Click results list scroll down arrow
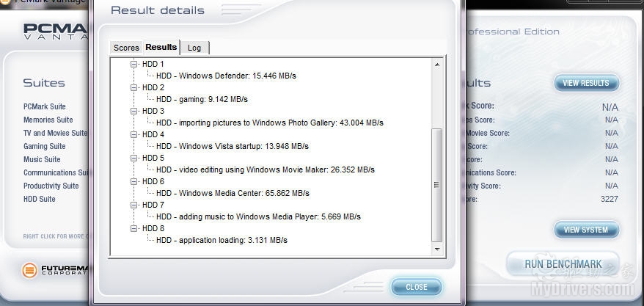The width and height of the screenshot is (644, 306). (x=437, y=249)
